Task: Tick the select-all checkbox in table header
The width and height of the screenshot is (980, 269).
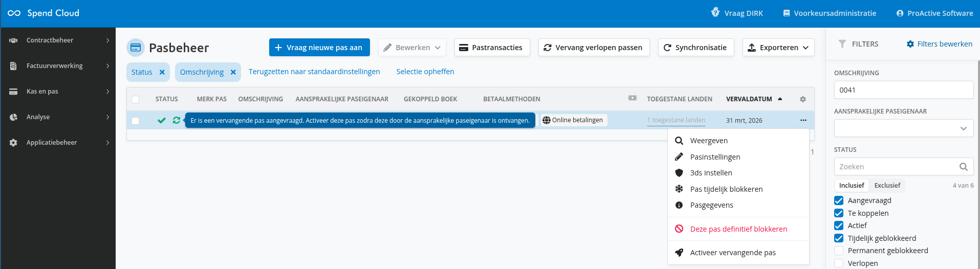Action: (x=136, y=99)
